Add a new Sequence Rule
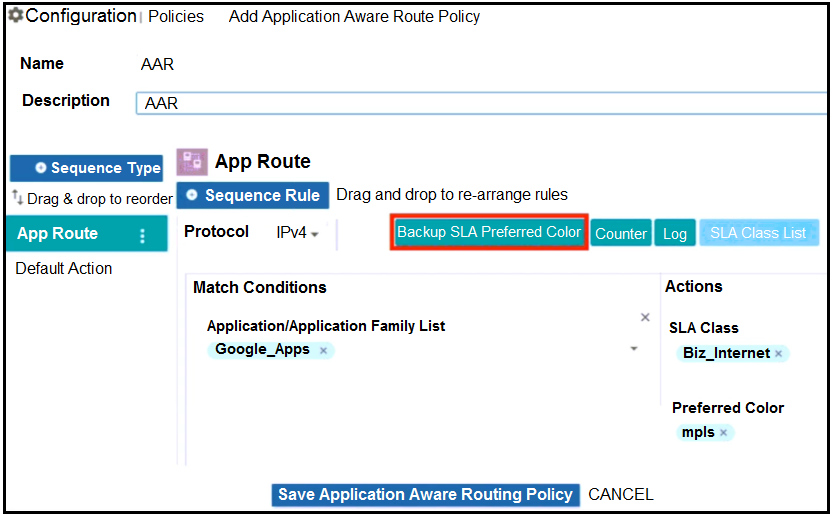 click(253, 195)
